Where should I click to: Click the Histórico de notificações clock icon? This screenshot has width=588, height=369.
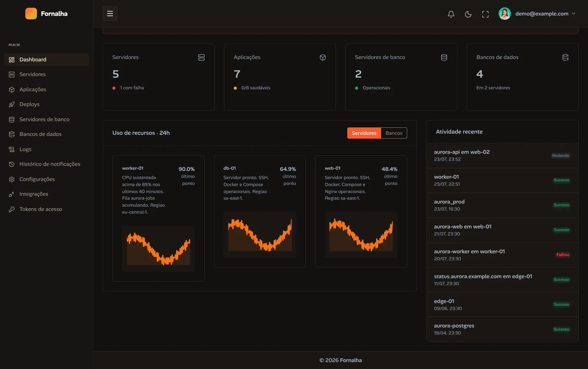(12, 164)
